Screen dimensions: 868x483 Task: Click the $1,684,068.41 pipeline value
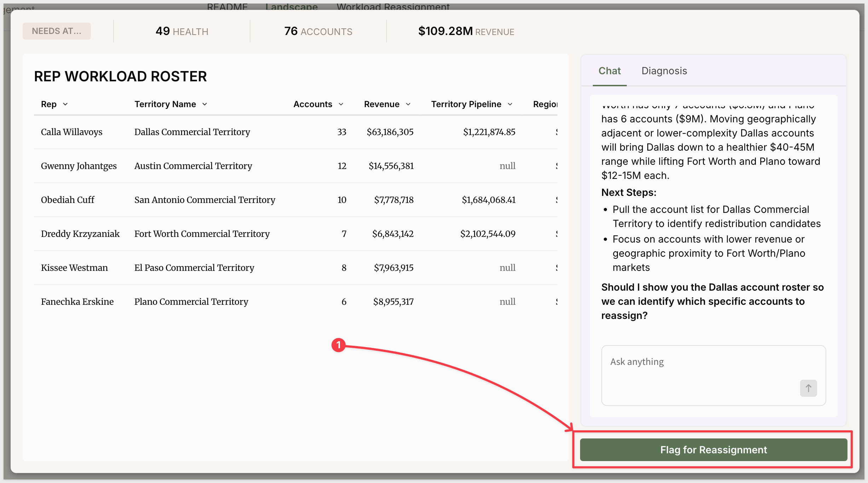click(488, 200)
